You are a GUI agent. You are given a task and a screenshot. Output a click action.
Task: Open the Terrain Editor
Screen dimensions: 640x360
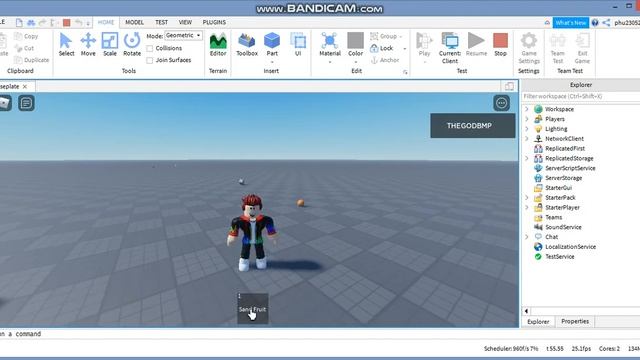coord(218,44)
